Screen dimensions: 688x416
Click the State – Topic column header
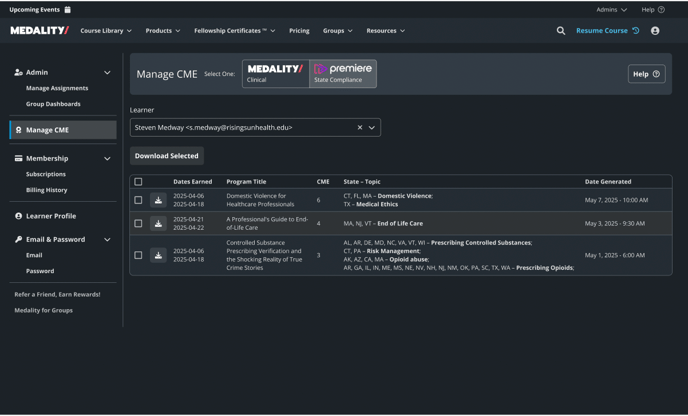click(362, 182)
